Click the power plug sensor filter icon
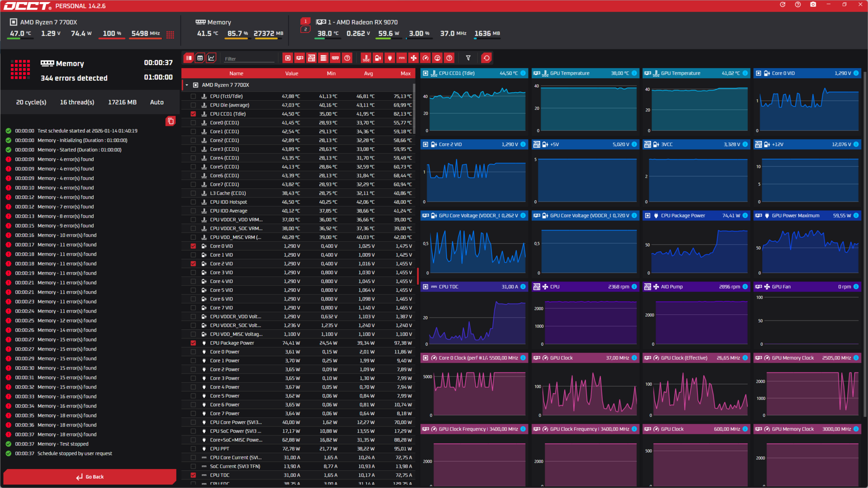Viewport: 868px width, 488px height. [x=390, y=58]
